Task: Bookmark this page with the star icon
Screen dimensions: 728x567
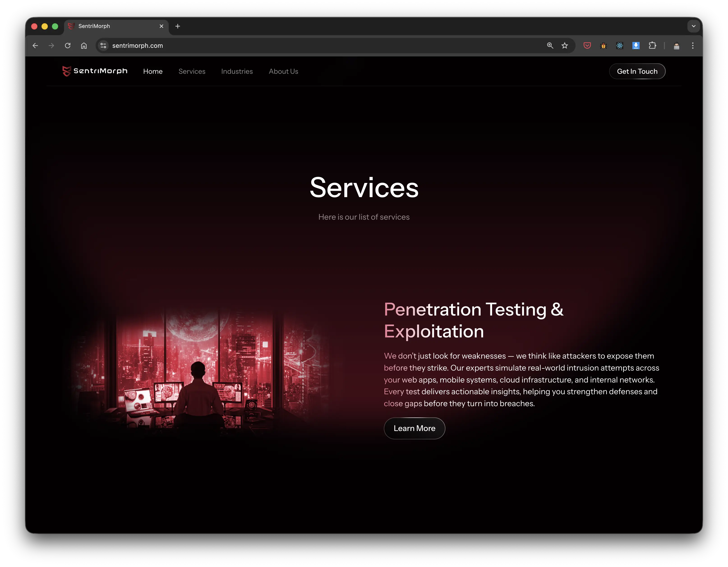Action: coord(565,46)
